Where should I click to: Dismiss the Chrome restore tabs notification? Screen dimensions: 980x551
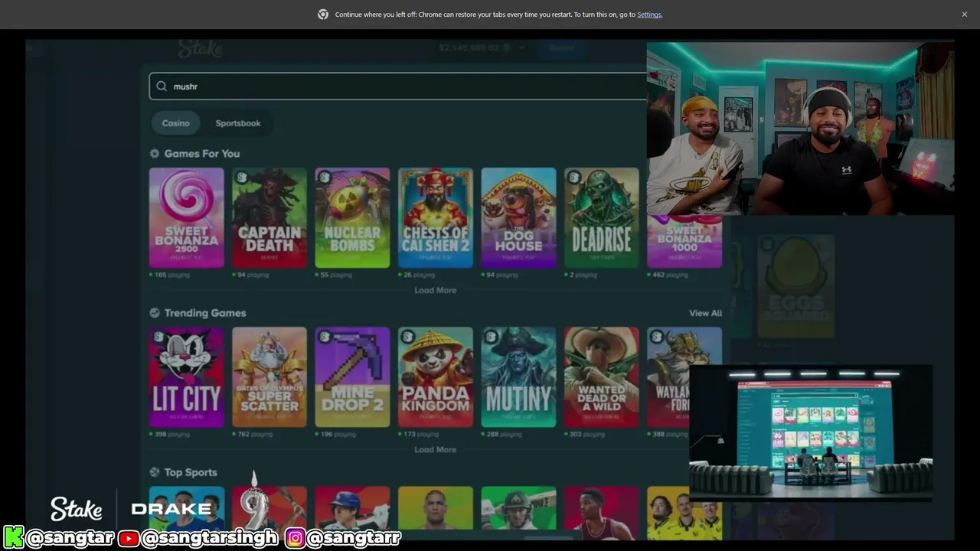pyautogui.click(x=965, y=15)
